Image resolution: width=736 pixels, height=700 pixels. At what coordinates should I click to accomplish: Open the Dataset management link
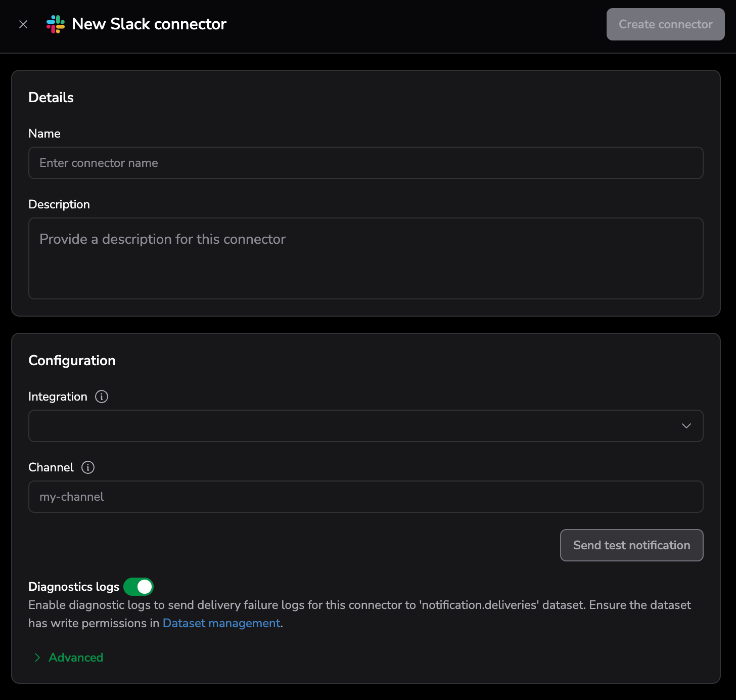221,623
